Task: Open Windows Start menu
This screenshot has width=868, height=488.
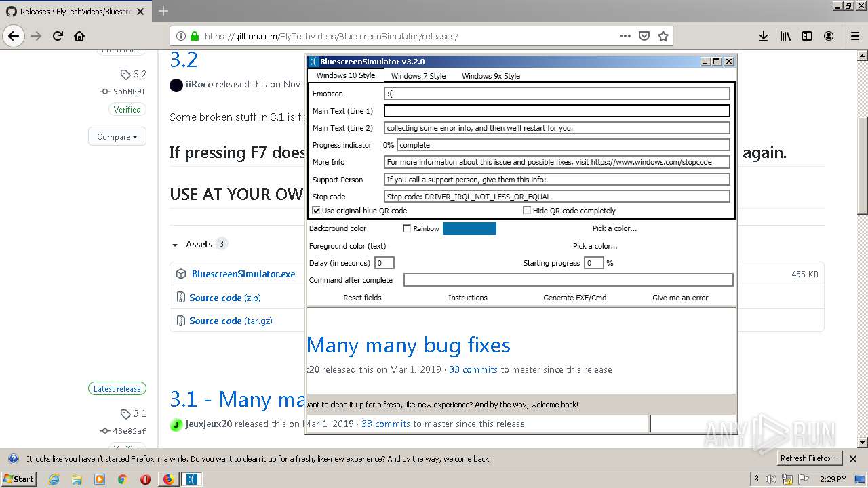Action: point(18,479)
